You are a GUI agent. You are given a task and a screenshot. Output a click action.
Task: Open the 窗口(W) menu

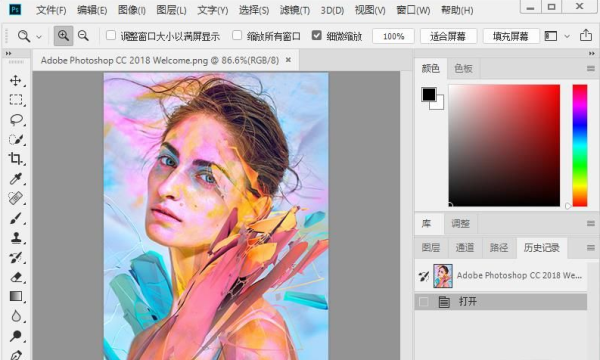coord(413,10)
